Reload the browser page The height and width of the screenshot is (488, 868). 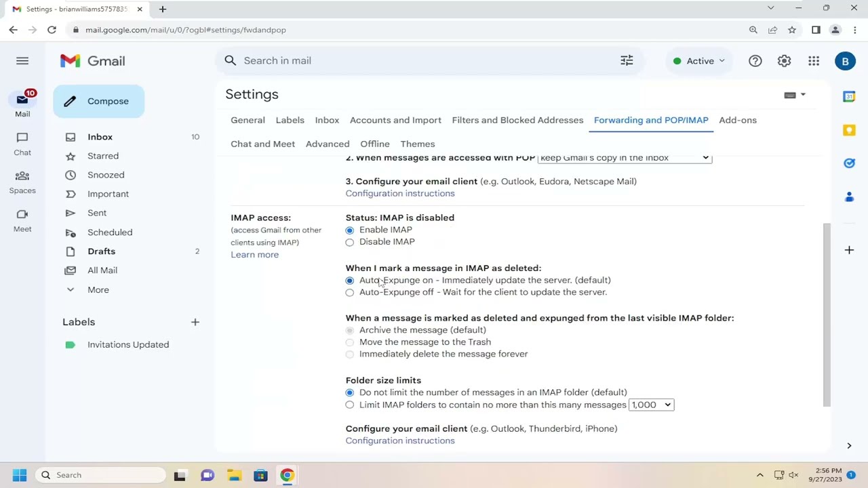(52, 30)
